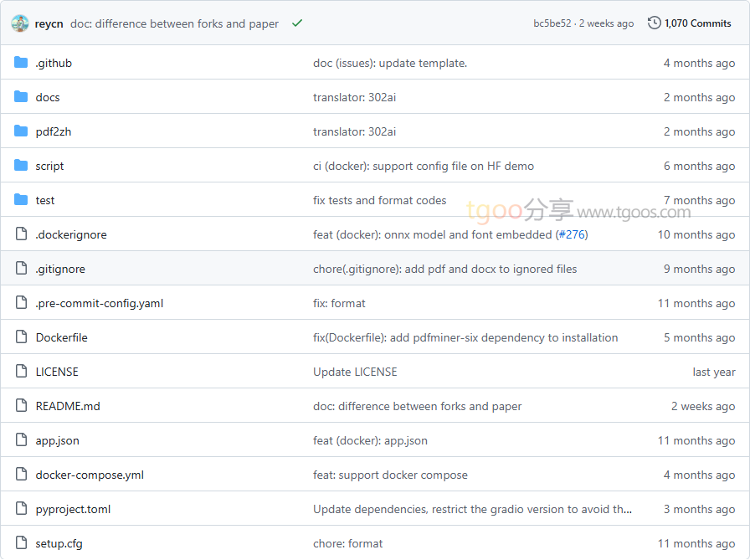Open the reycn author profile link

pyautogui.click(x=49, y=23)
